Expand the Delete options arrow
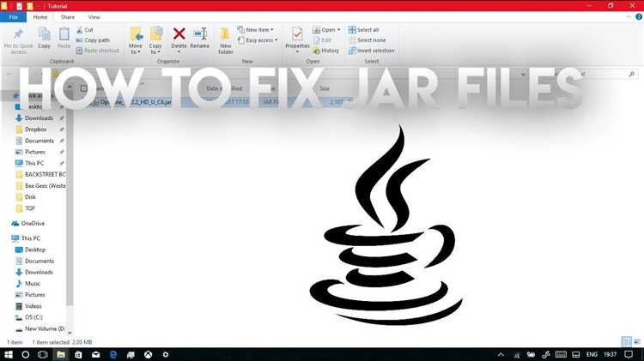This screenshot has width=644, height=361. (179, 52)
